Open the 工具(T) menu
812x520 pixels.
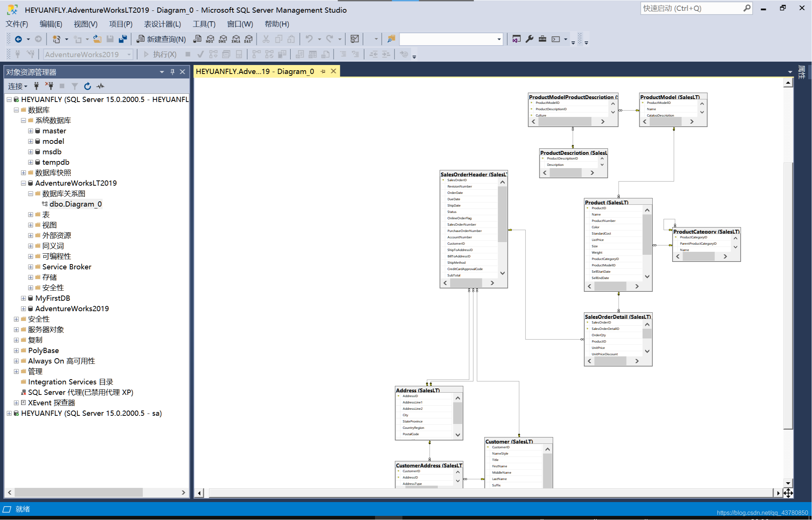tap(204, 24)
